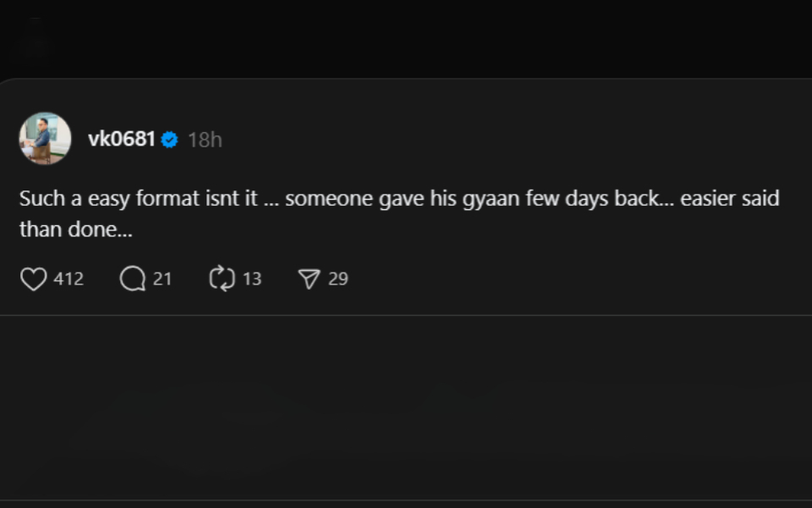Click empty space right of the share count
The height and width of the screenshot is (508, 812).
tap(575, 279)
